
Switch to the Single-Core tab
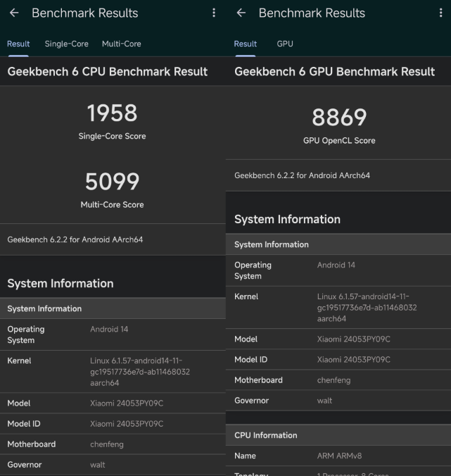[x=66, y=44]
